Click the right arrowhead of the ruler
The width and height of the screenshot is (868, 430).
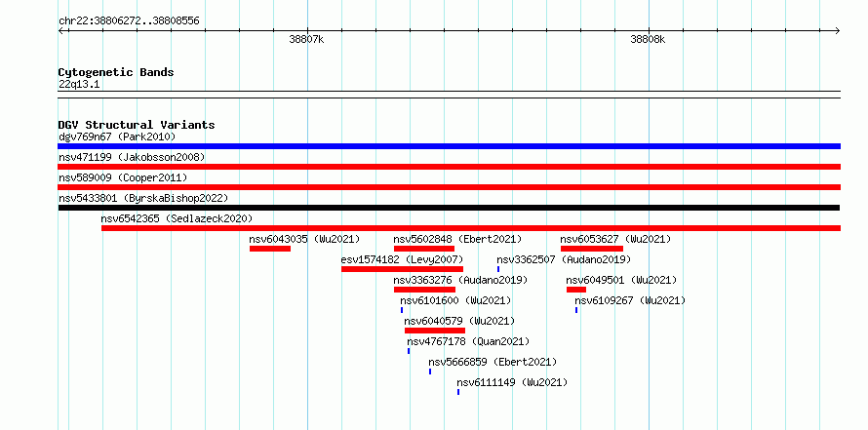(x=838, y=31)
